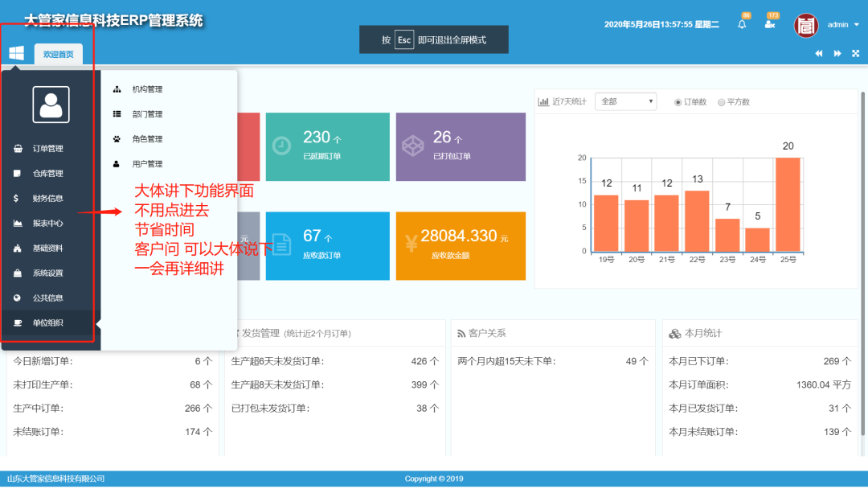868x489 pixels.
Task: Select the 订单数 radio button
Action: [x=678, y=102]
